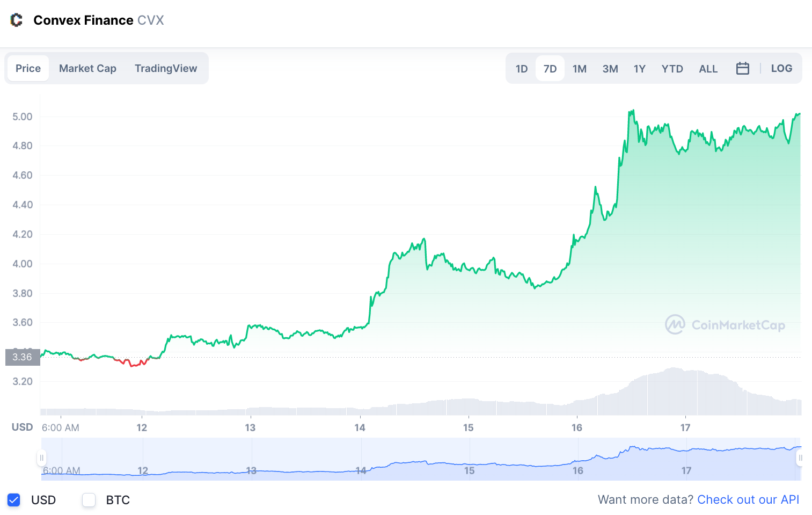Viewport: 812px width, 515px height.
Task: Open the Check out our API link
Action: click(x=748, y=499)
